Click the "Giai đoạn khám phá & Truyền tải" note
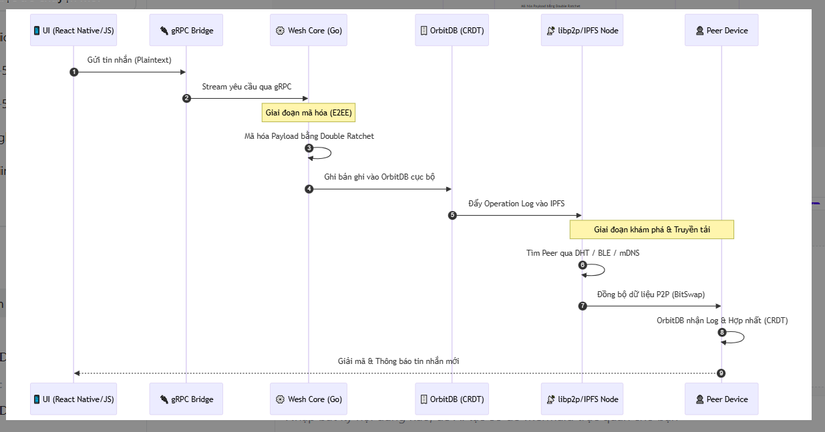 [x=652, y=230]
